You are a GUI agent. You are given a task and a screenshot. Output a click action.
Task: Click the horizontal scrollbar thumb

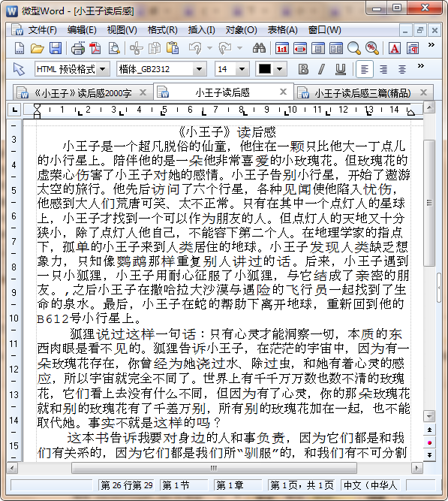[x=214, y=468]
